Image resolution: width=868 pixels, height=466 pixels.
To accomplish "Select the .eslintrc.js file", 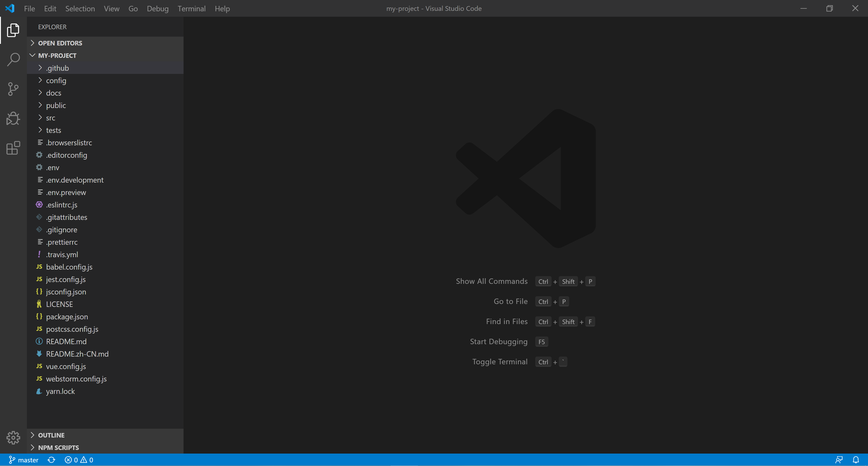I will click(x=62, y=205).
